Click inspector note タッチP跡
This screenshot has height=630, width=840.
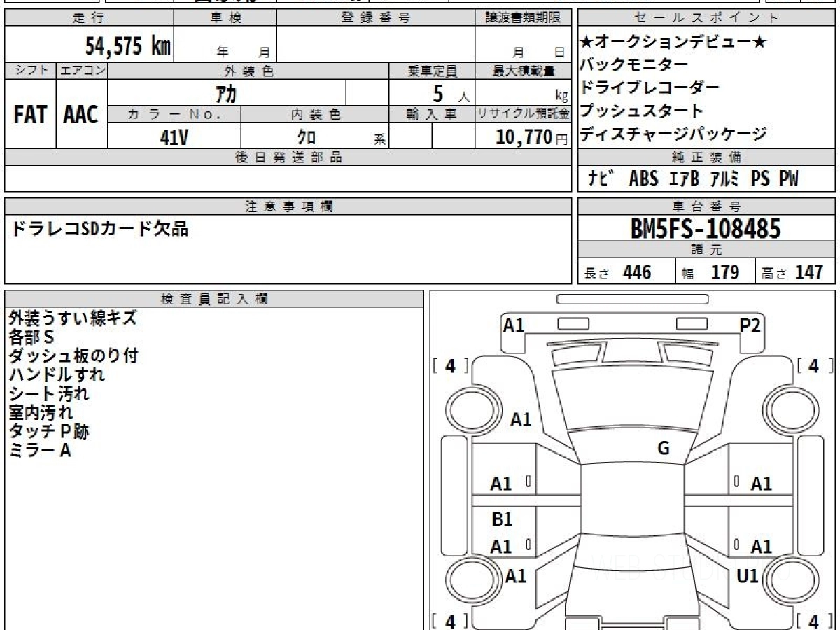point(49,431)
